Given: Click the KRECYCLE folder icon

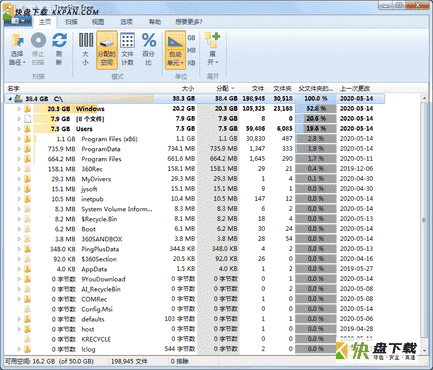Looking at the screenshot, I should pyautogui.click(x=27, y=339).
